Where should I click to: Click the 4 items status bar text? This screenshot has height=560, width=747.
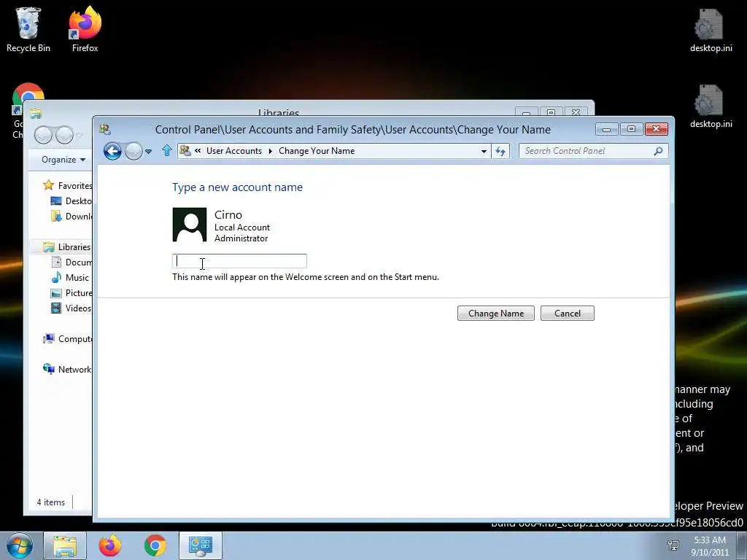[51, 502]
